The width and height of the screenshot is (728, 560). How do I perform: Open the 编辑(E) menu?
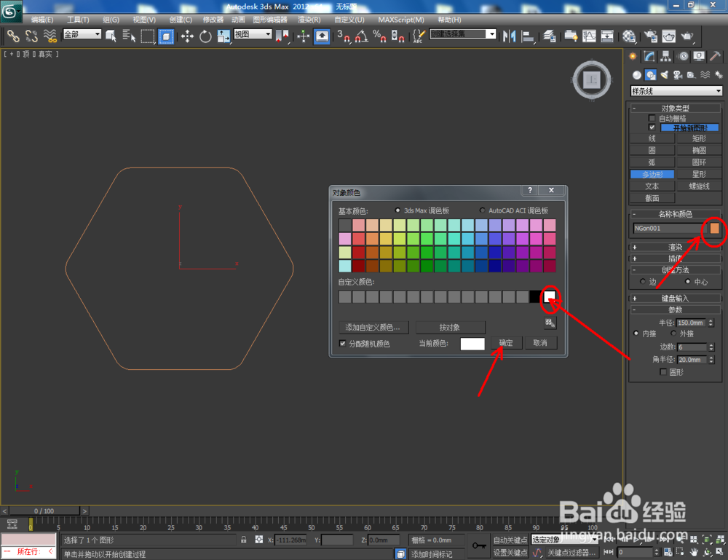point(42,20)
